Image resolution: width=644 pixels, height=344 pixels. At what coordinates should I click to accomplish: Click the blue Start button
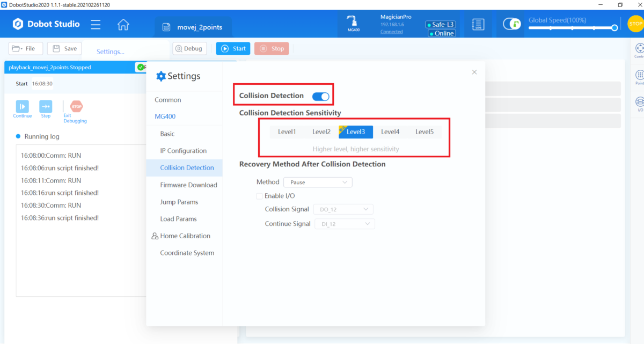point(233,49)
